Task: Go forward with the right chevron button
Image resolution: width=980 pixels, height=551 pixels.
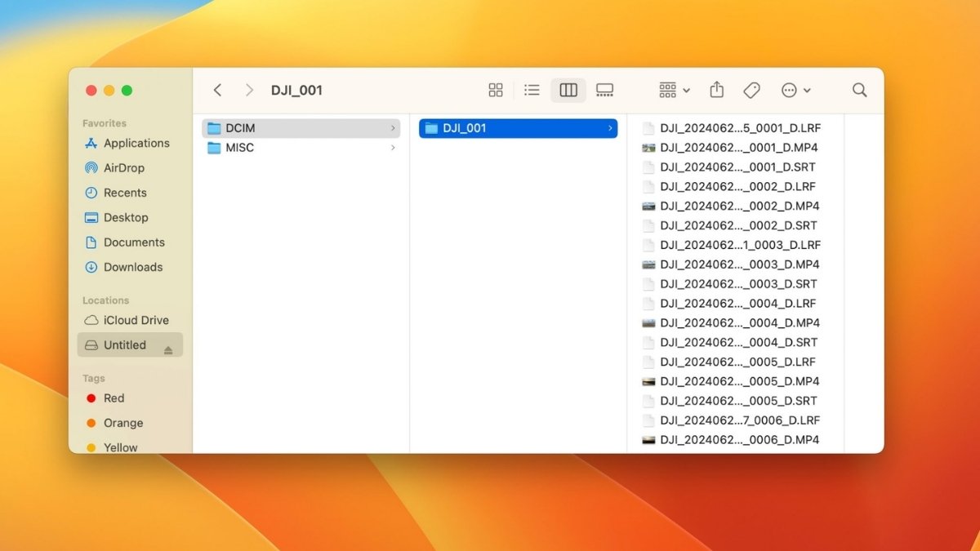Action: [249, 91]
